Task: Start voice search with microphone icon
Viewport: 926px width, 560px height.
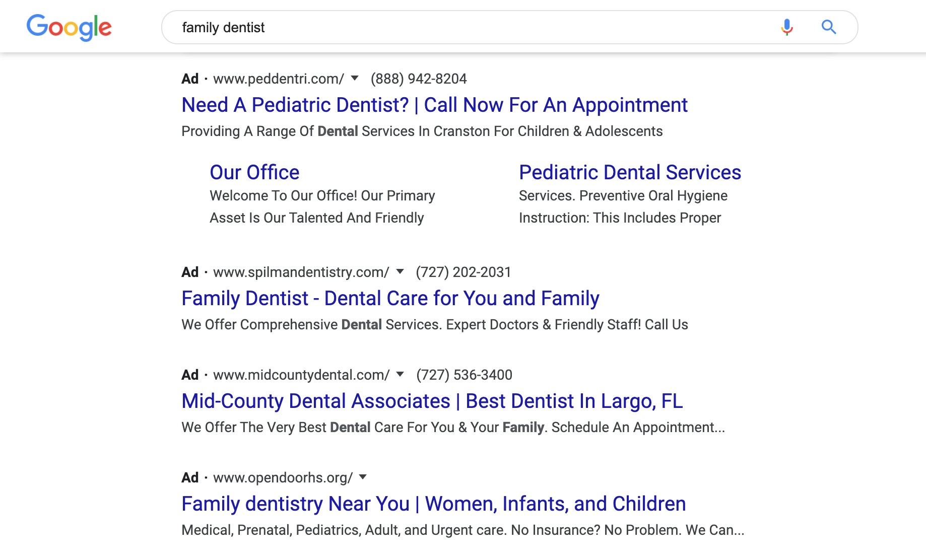Action: coord(787,27)
